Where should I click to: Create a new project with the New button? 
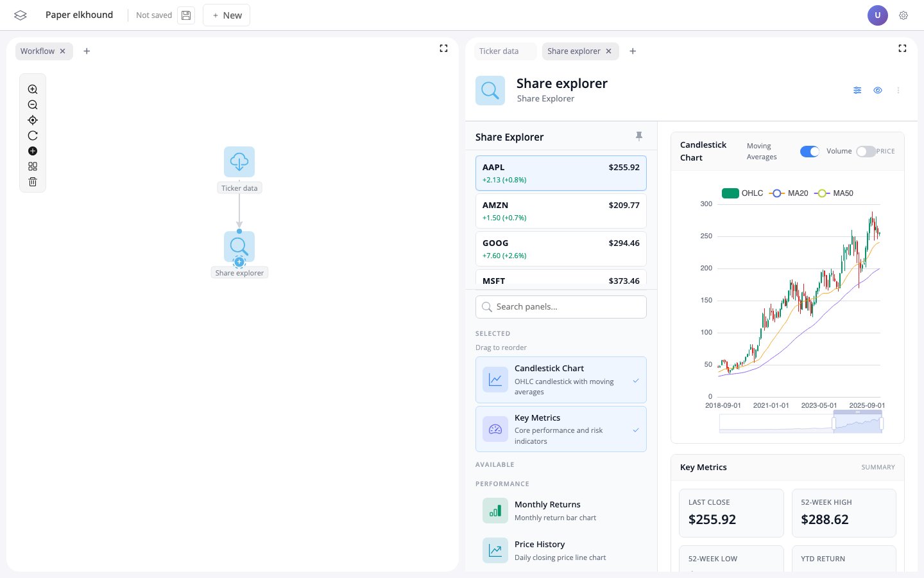point(226,15)
